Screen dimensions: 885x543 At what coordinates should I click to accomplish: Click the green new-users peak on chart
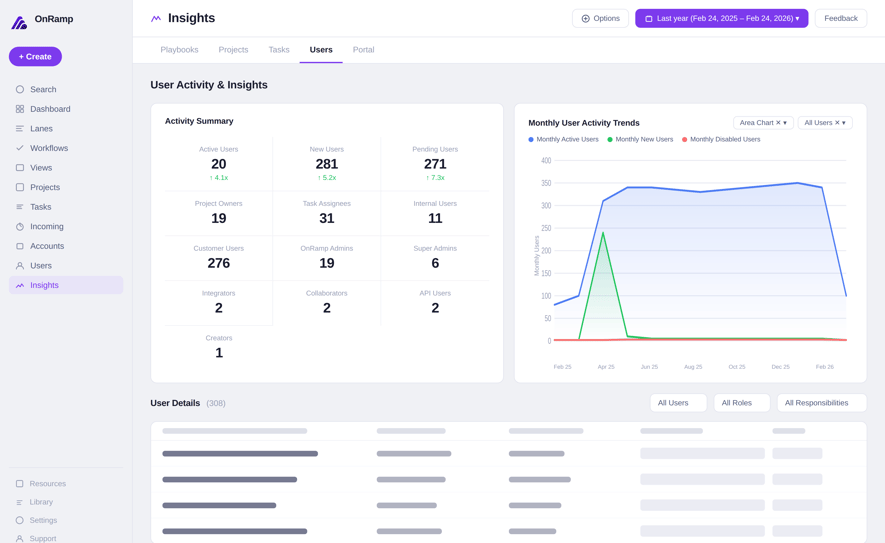point(603,233)
